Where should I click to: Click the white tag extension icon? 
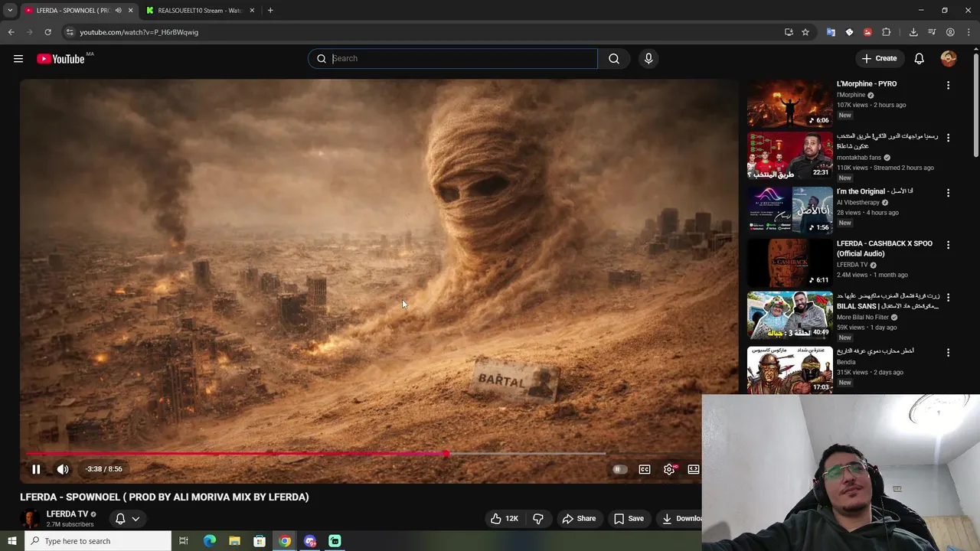[849, 32]
